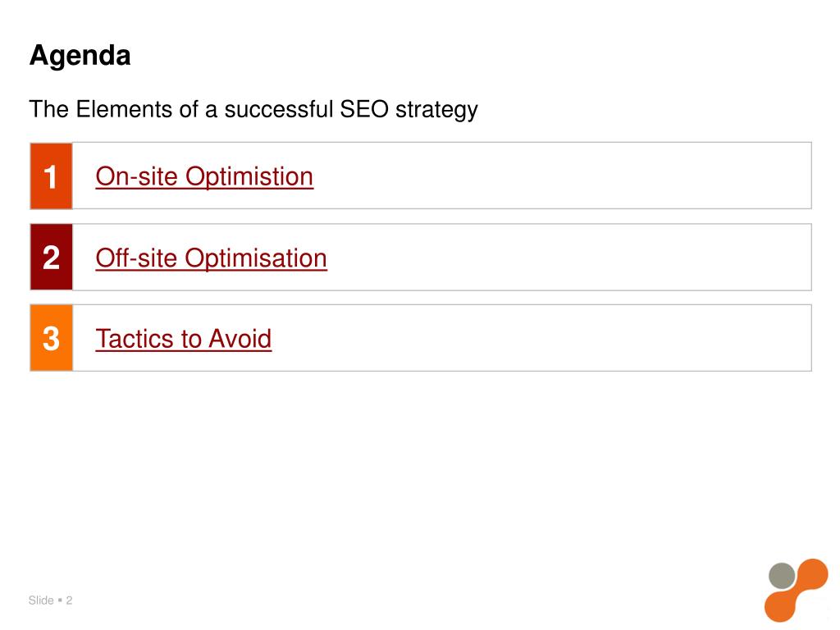
Task: Click the word The starting the subtitle
Action: tap(49, 109)
